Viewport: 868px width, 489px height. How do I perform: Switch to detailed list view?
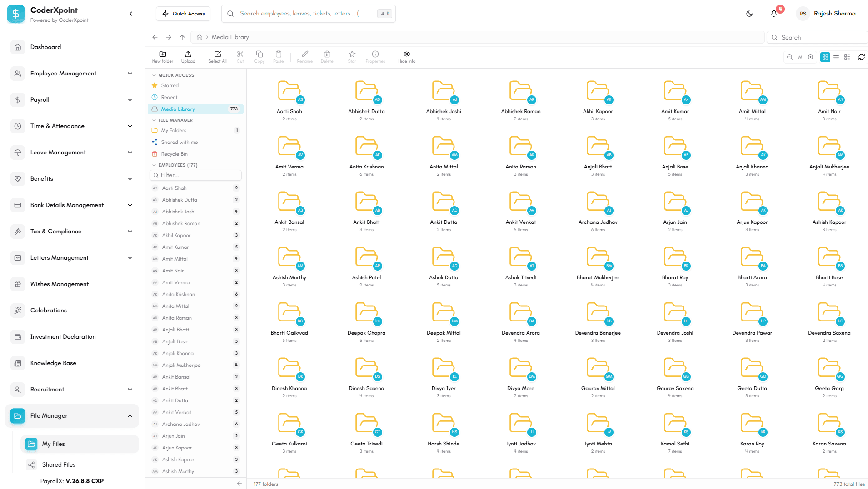(847, 57)
